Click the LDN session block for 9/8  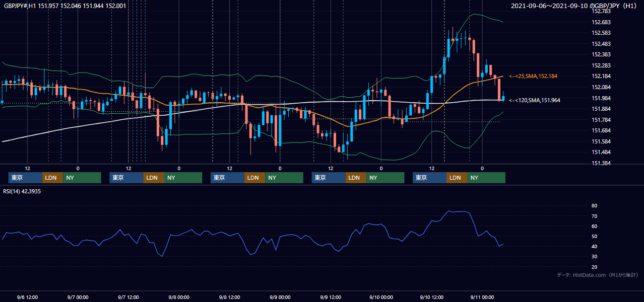click(x=254, y=178)
